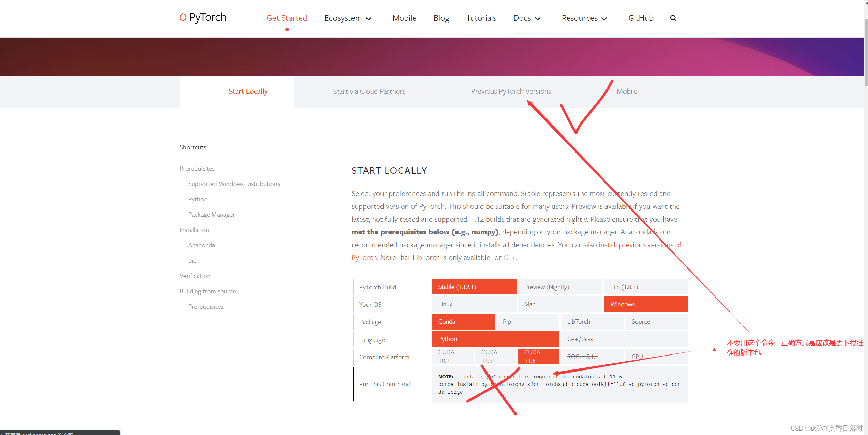868x435 pixels.
Task: Expand the Ecosystem dropdown
Action: click(348, 18)
